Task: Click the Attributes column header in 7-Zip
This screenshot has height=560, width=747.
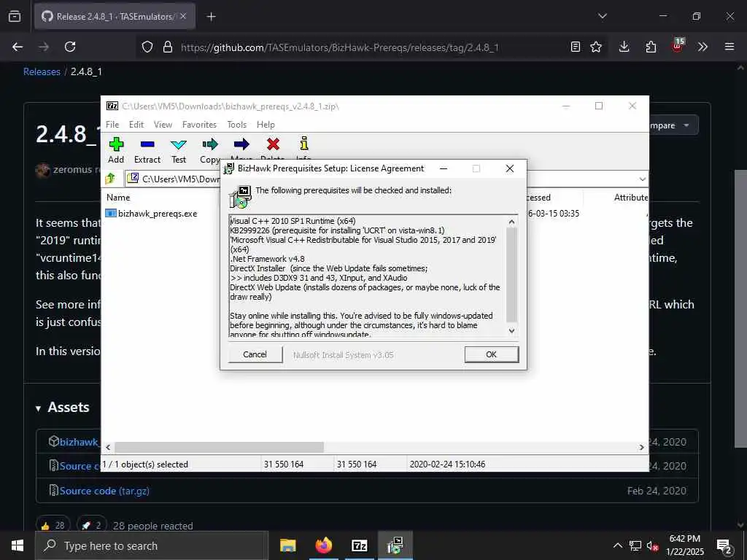Action: click(x=631, y=197)
